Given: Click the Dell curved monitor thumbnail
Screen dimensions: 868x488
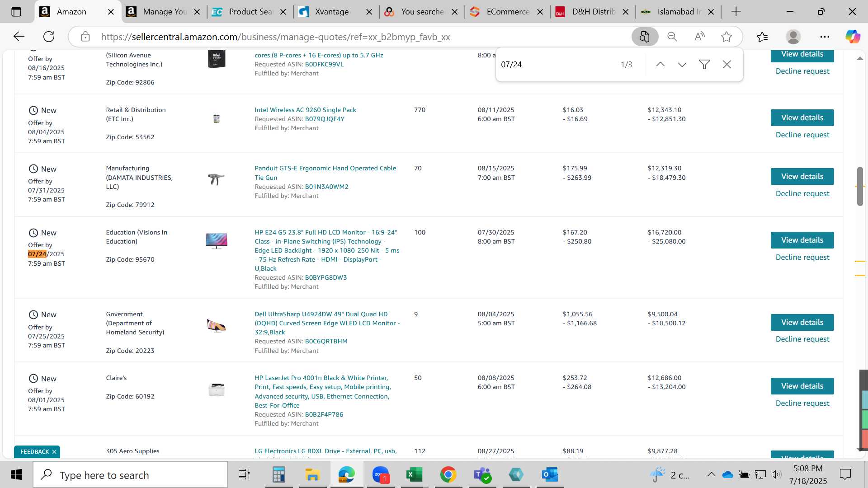Looking at the screenshot, I should [x=217, y=325].
